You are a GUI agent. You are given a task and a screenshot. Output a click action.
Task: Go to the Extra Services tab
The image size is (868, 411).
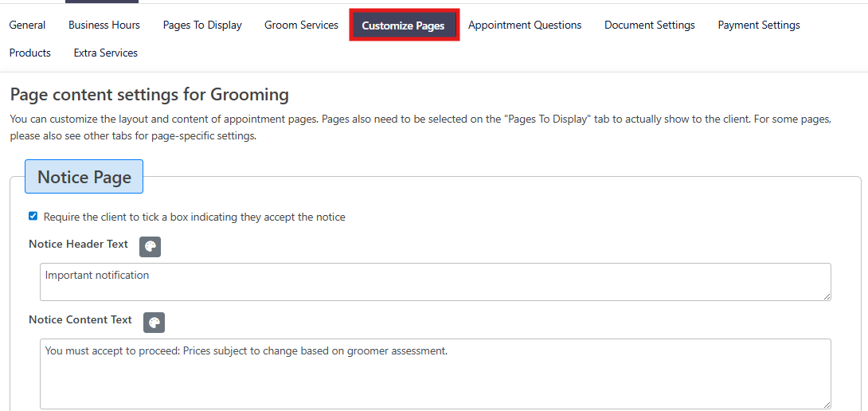pyautogui.click(x=105, y=53)
